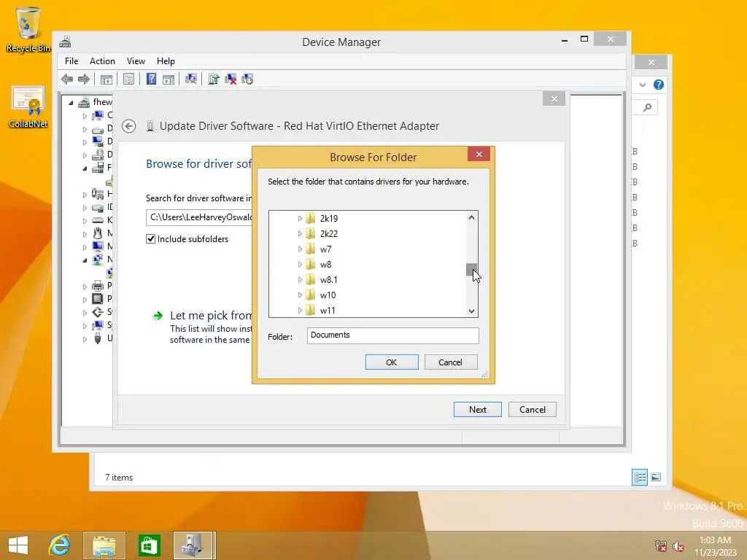Expand the w11 folder node
This screenshot has height=560, width=747.
coord(300,310)
